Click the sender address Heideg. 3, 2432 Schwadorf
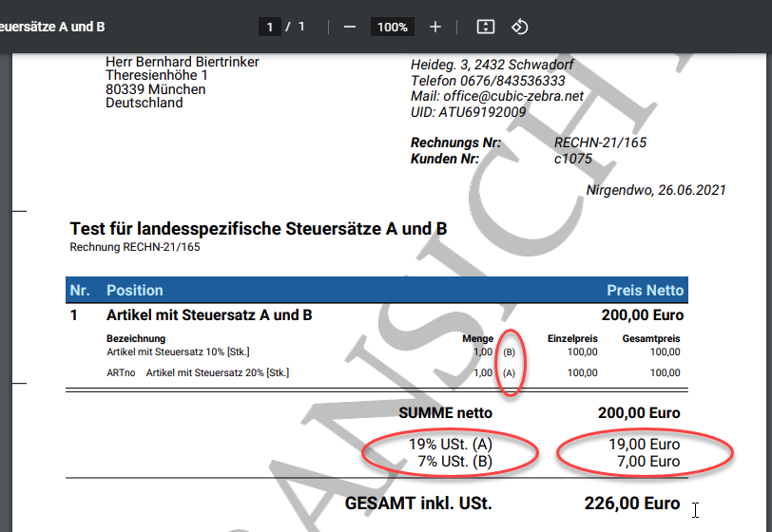Image resolution: width=772 pixels, height=532 pixels. [x=492, y=65]
